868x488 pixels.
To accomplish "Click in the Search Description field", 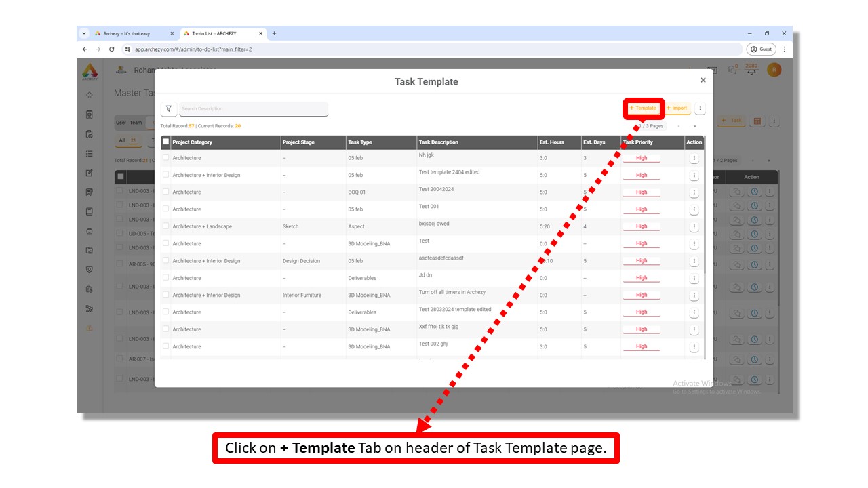I will pos(254,108).
